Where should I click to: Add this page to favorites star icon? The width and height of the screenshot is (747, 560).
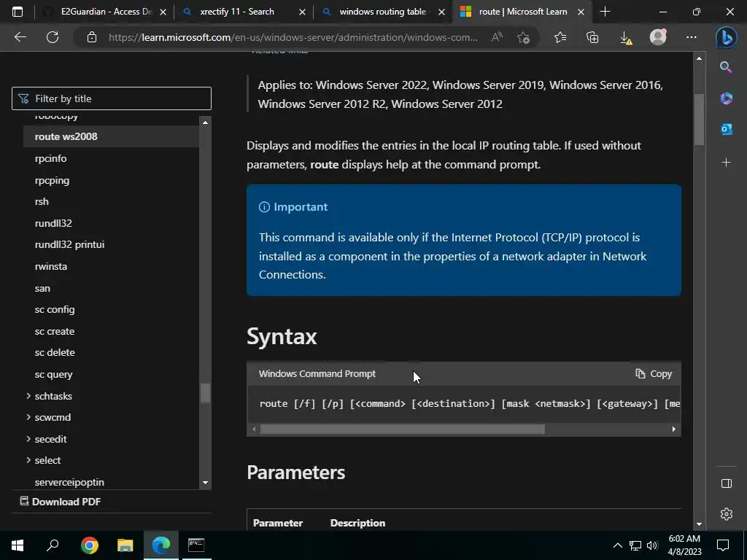[524, 38]
